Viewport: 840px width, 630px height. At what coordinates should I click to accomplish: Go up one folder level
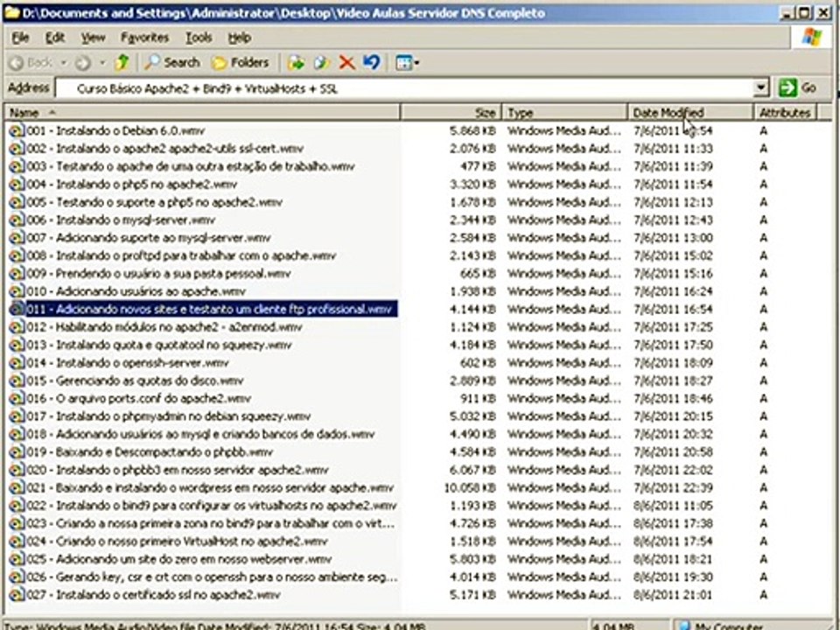pos(122,63)
